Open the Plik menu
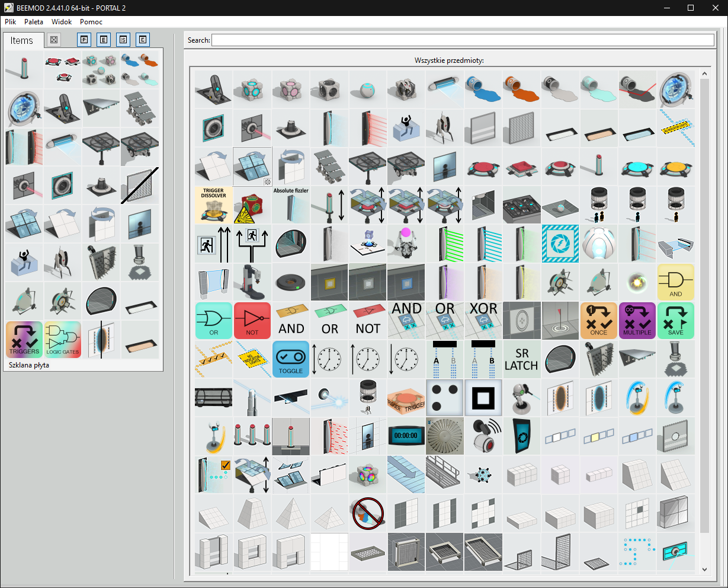Screen dimensions: 728x588 (x=11, y=22)
